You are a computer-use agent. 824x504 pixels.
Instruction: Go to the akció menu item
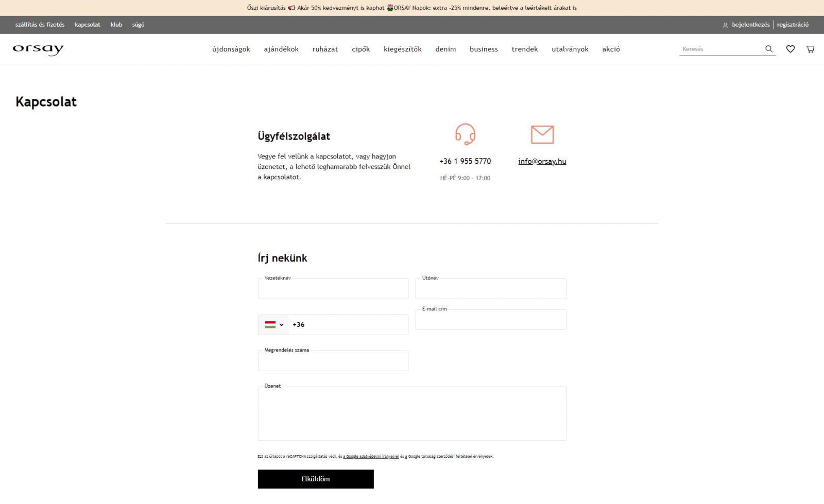[611, 49]
